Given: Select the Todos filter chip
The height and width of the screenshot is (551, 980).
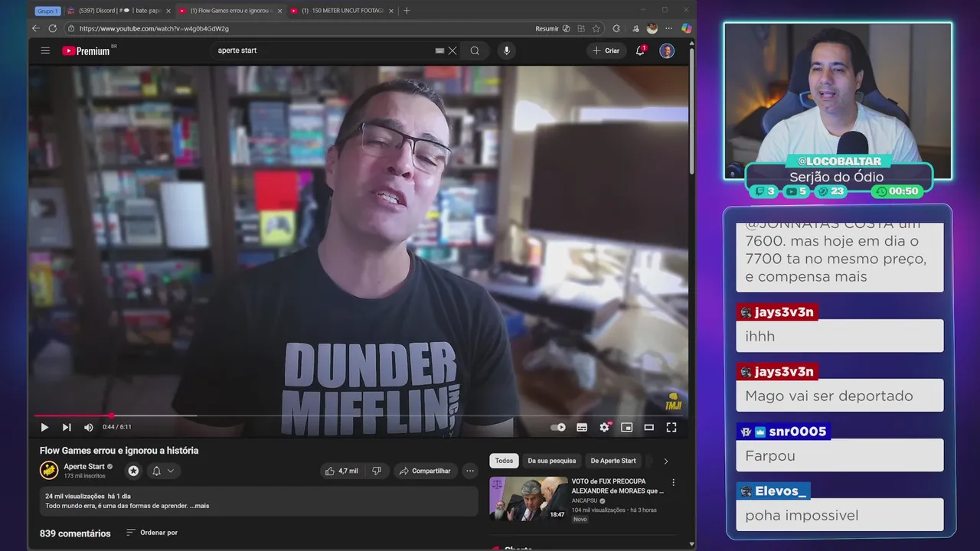Looking at the screenshot, I should point(504,461).
